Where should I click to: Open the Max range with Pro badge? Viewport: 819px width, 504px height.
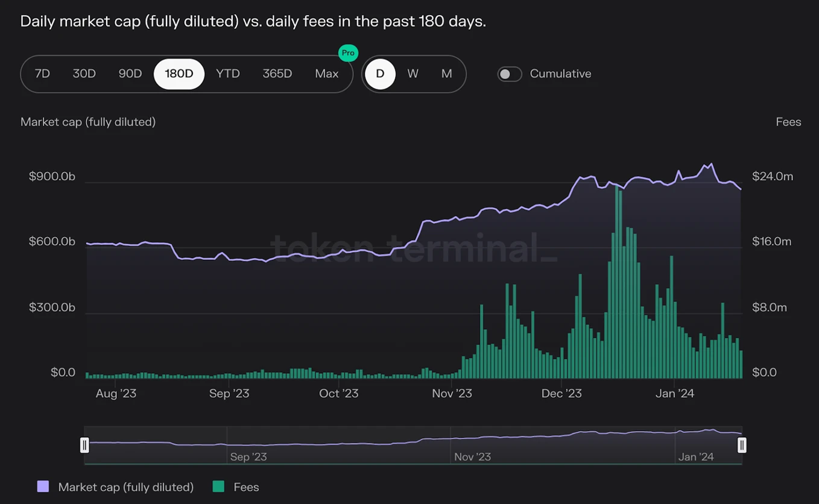click(x=326, y=73)
